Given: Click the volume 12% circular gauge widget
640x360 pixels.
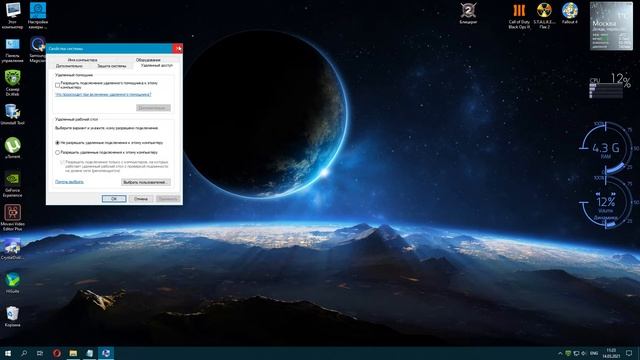Looking at the screenshot, I should pos(606,202).
